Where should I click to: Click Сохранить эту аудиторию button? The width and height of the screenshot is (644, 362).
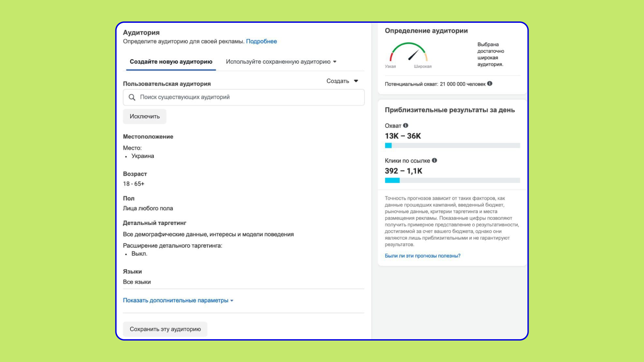click(x=165, y=329)
